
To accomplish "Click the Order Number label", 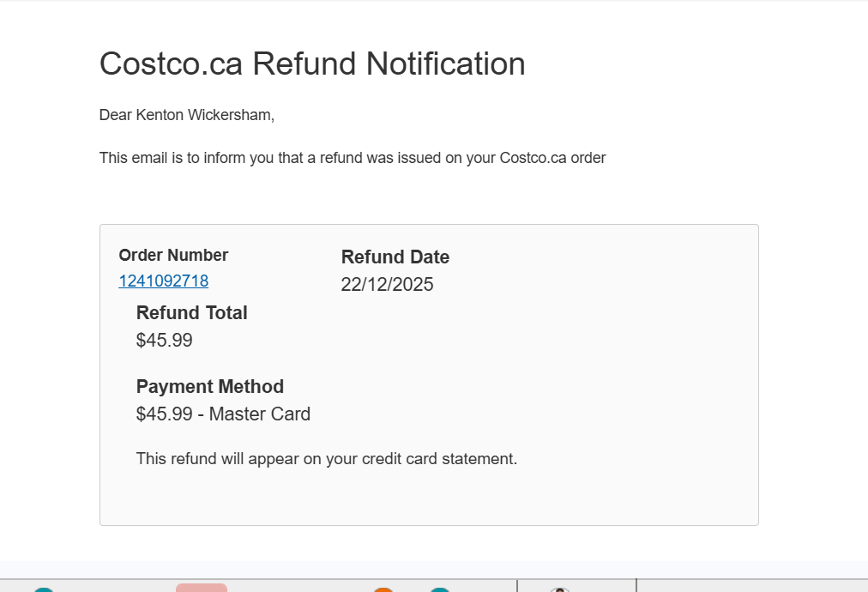I will pyautogui.click(x=173, y=256).
